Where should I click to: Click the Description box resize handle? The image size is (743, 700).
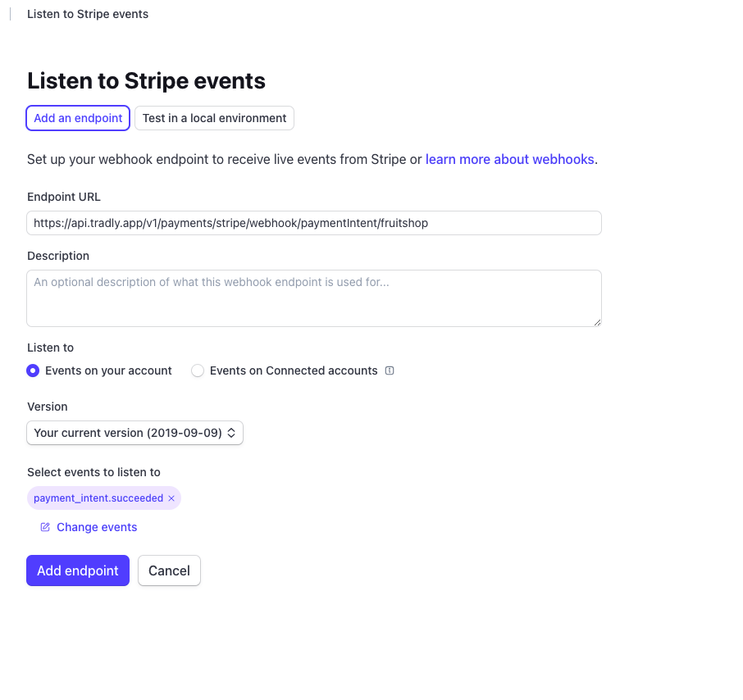[x=597, y=322]
